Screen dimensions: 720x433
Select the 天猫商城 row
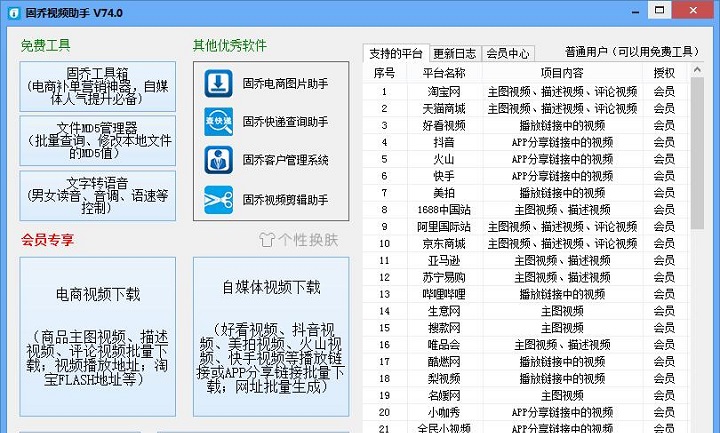pos(525,108)
